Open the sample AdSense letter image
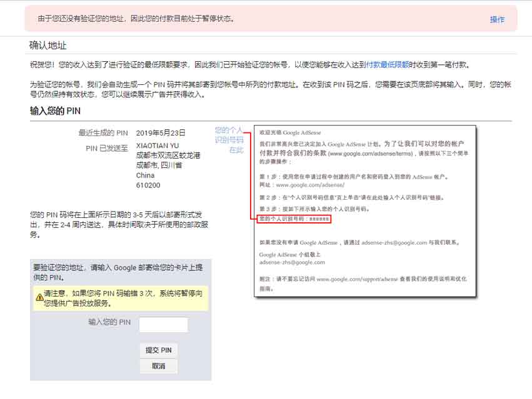This screenshot has height=399, width=532. tap(365, 210)
